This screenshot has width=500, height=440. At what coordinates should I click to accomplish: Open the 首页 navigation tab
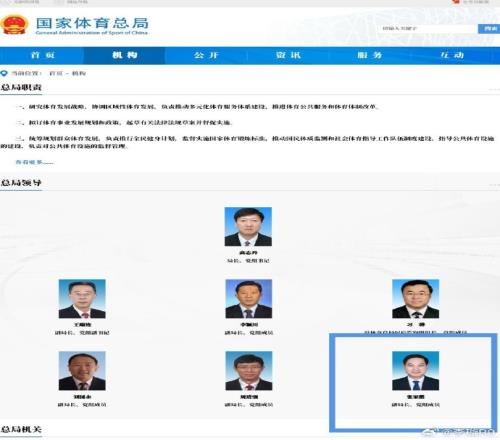click(42, 55)
